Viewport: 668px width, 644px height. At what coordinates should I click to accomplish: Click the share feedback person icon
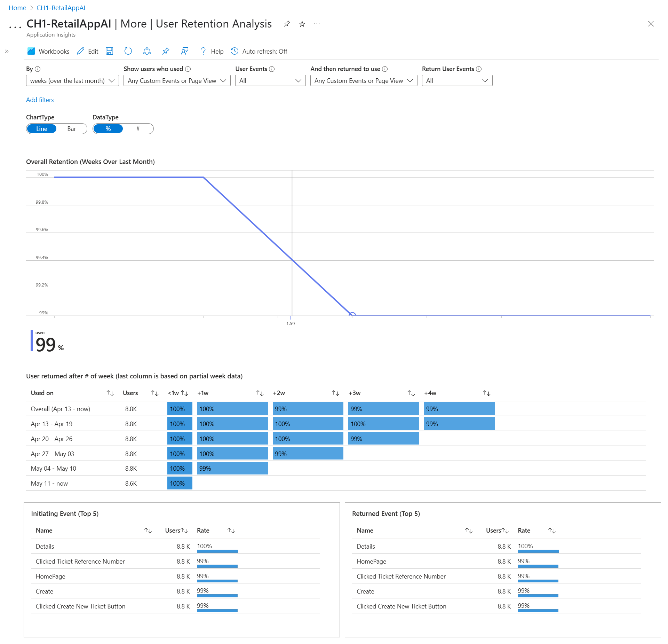(184, 51)
